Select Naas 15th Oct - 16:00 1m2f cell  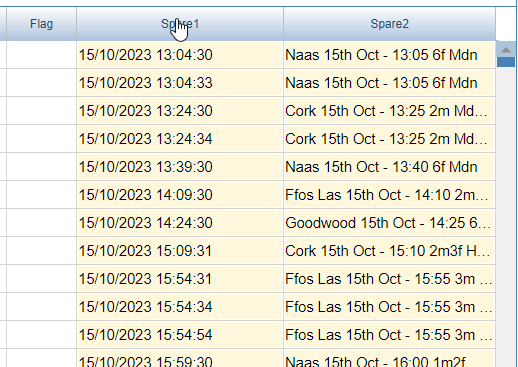(x=389, y=359)
